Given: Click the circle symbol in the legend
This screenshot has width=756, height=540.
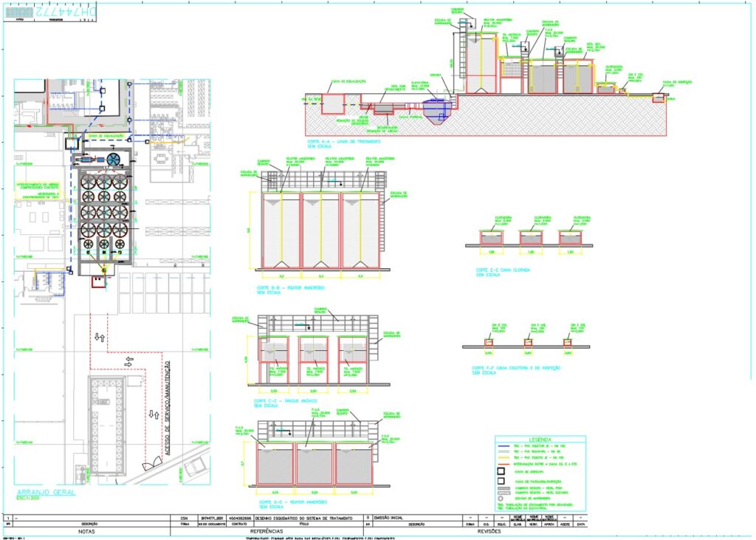Looking at the screenshot, I should coord(501,499).
